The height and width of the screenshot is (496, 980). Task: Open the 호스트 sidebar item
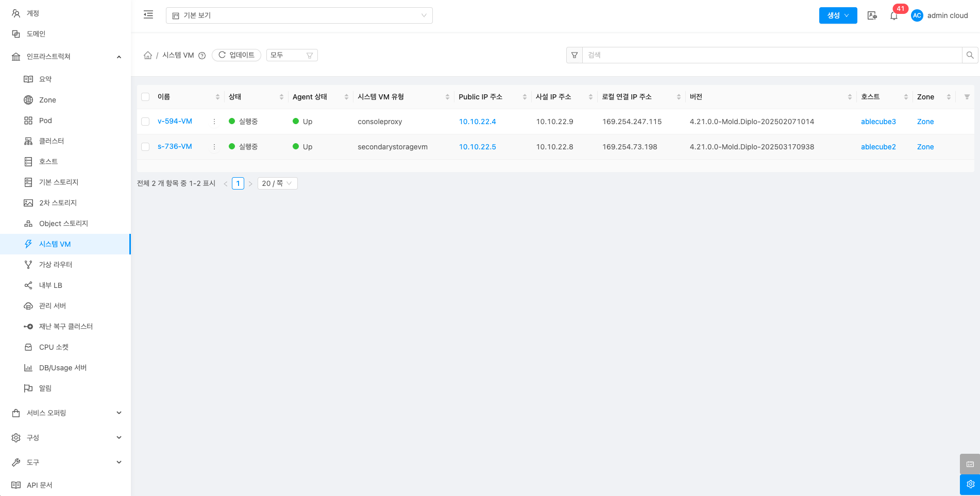(x=48, y=162)
